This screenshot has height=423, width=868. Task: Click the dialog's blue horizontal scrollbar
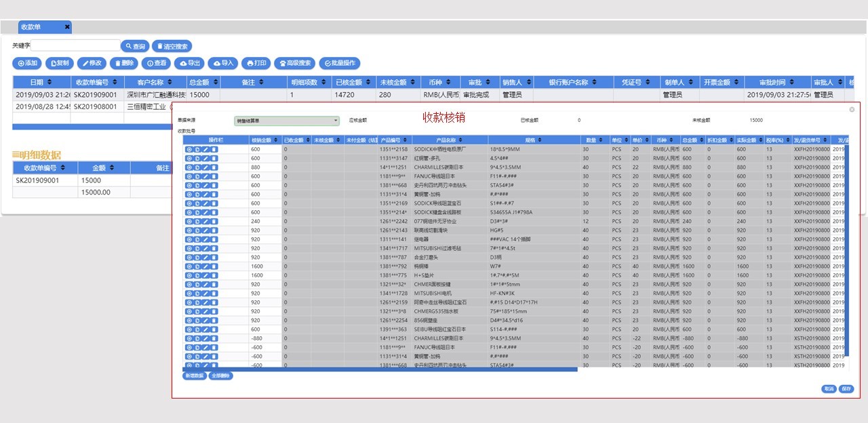(380, 369)
